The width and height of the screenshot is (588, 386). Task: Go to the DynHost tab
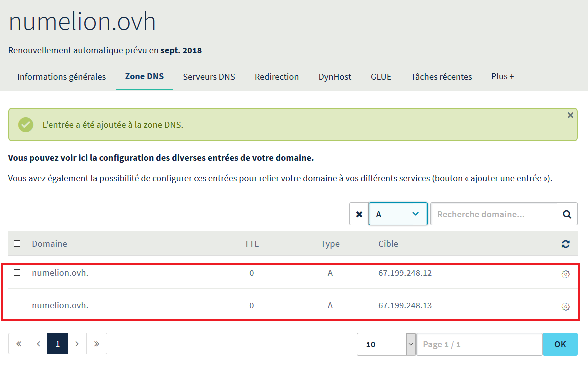[x=335, y=77]
